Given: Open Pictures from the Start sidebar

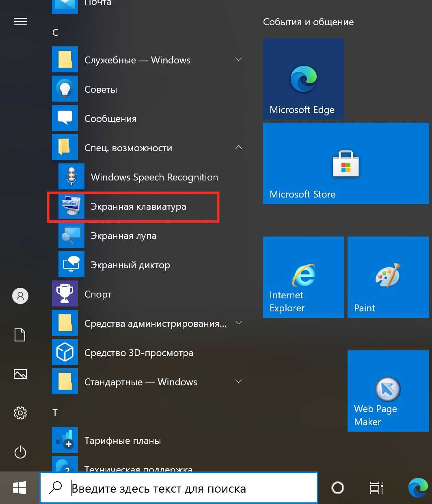Looking at the screenshot, I should 20,374.
